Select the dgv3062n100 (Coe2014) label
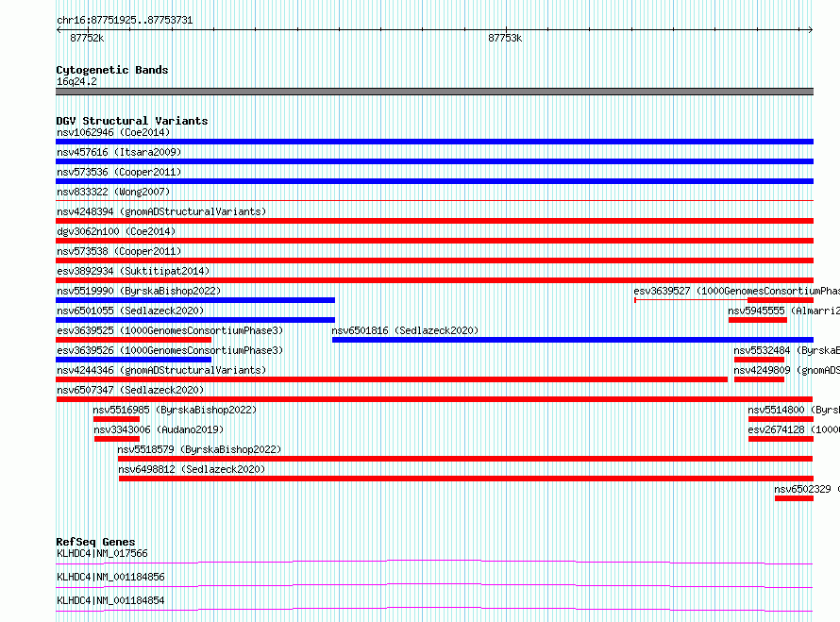 (116, 231)
